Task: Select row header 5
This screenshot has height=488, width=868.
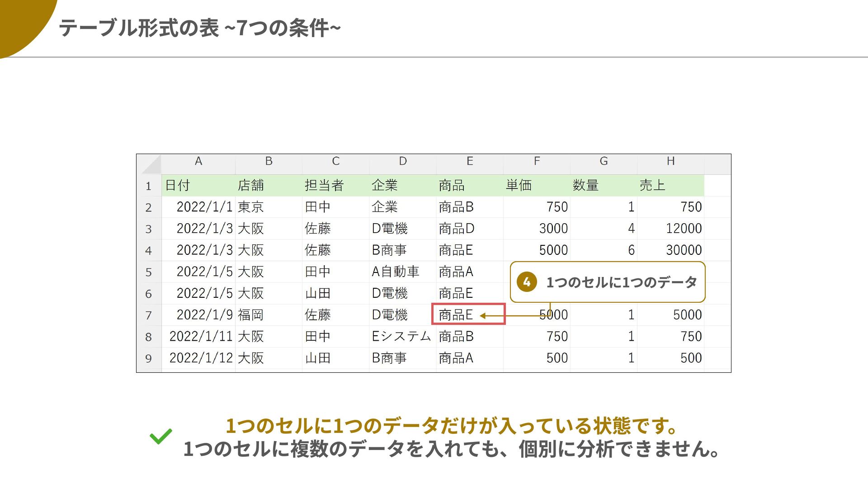Action: point(149,272)
